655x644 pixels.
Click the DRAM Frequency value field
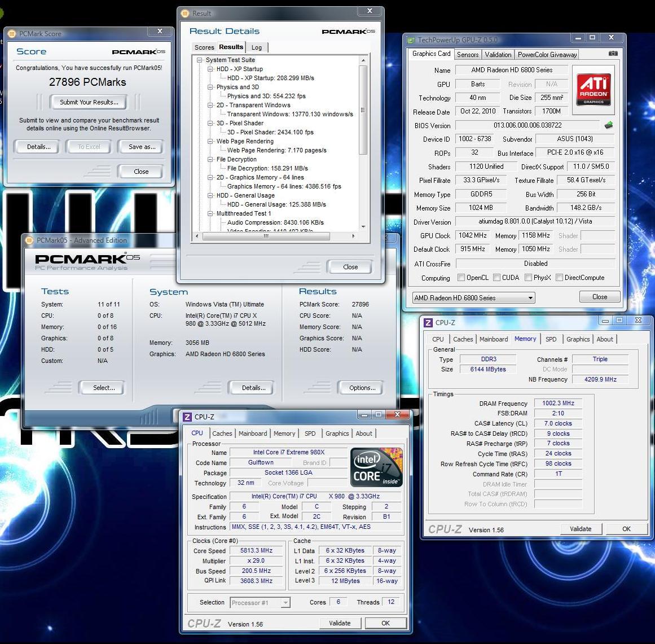558,404
